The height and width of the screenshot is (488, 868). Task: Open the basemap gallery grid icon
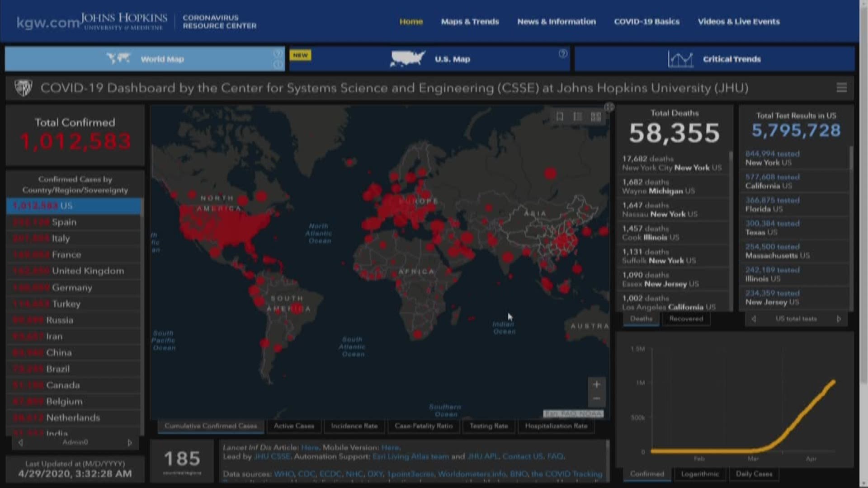coord(596,117)
